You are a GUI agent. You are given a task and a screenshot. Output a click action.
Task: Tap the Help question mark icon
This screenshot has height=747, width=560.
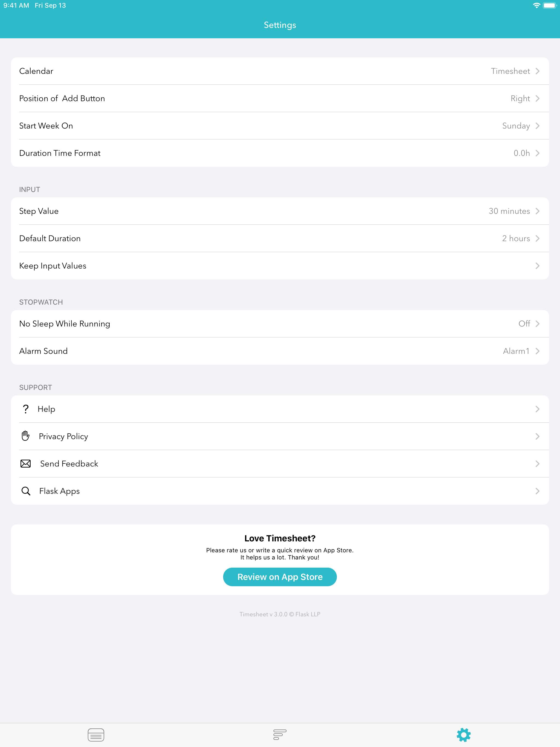[26, 409]
